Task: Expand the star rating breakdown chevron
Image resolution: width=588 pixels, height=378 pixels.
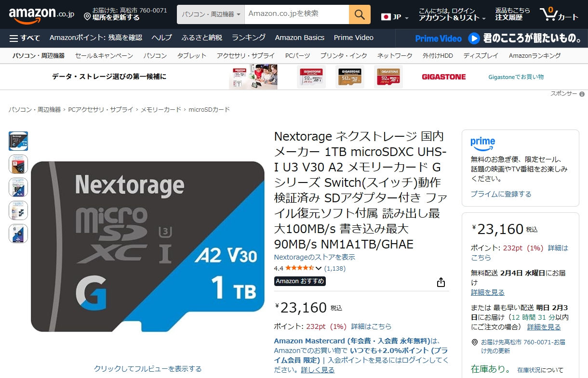Action: (318, 268)
